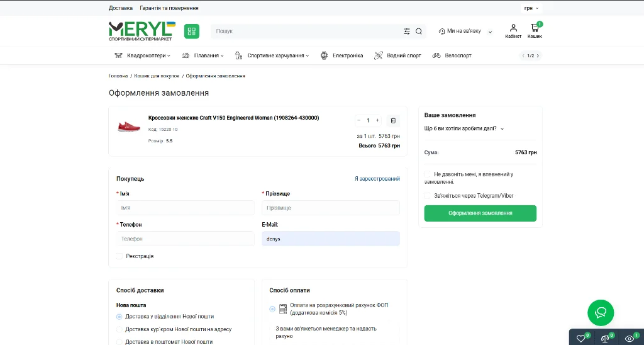
Task: Select 'Доставка кур'єром Нової пошти на адресу'
Action: point(119,329)
